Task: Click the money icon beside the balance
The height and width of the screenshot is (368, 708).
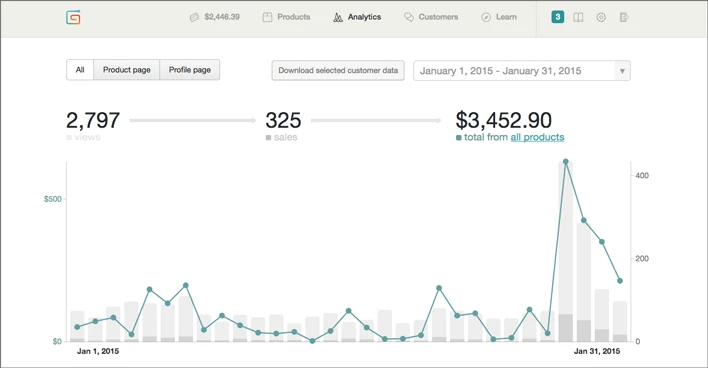Action: 194,17
